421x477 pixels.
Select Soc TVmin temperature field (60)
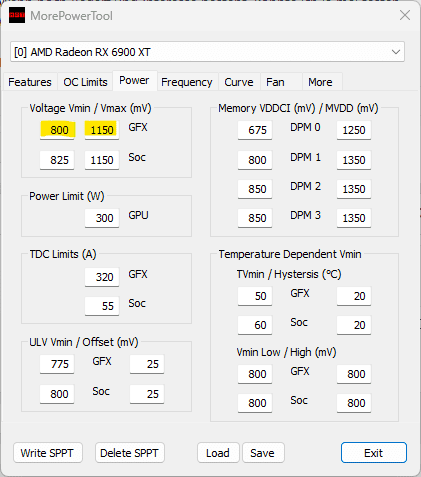click(255, 325)
